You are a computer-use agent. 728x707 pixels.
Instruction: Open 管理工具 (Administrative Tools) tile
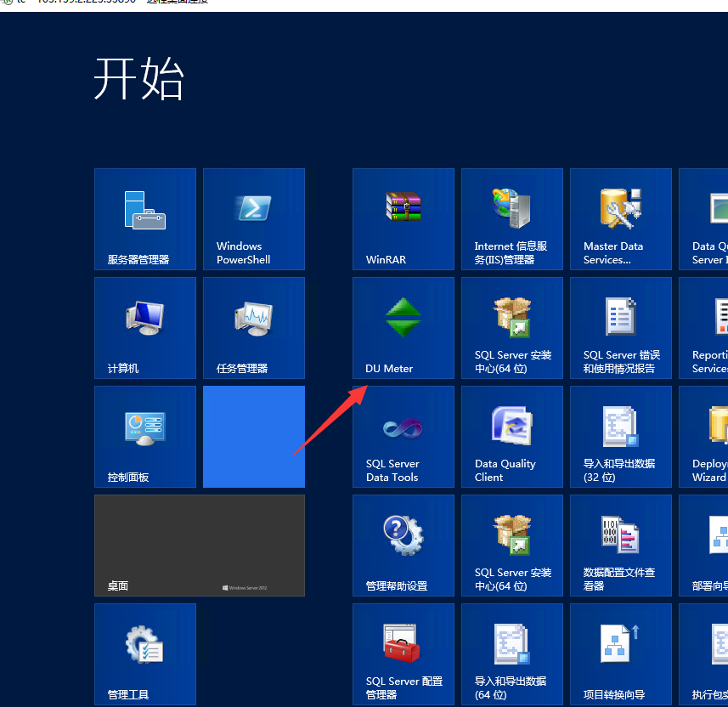coord(145,653)
